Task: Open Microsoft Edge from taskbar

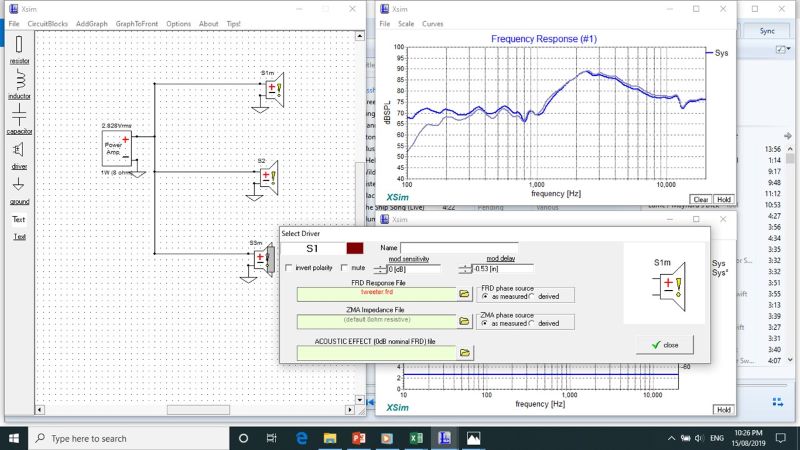Action: [x=301, y=438]
